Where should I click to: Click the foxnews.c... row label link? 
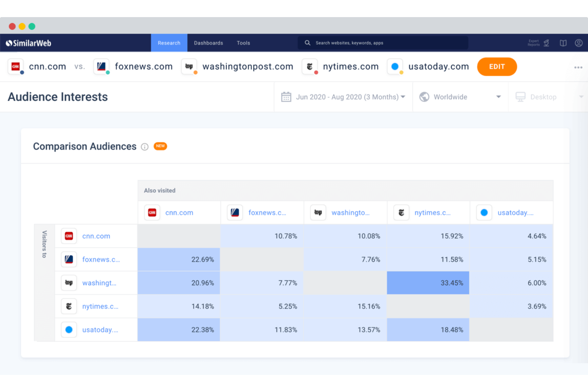coord(101,260)
